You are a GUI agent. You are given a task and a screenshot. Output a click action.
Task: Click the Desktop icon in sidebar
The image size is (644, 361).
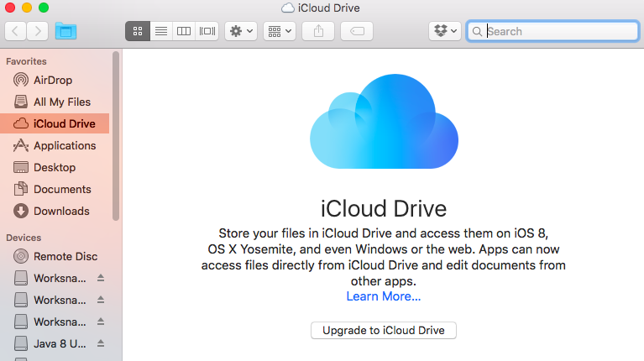(21, 167)
